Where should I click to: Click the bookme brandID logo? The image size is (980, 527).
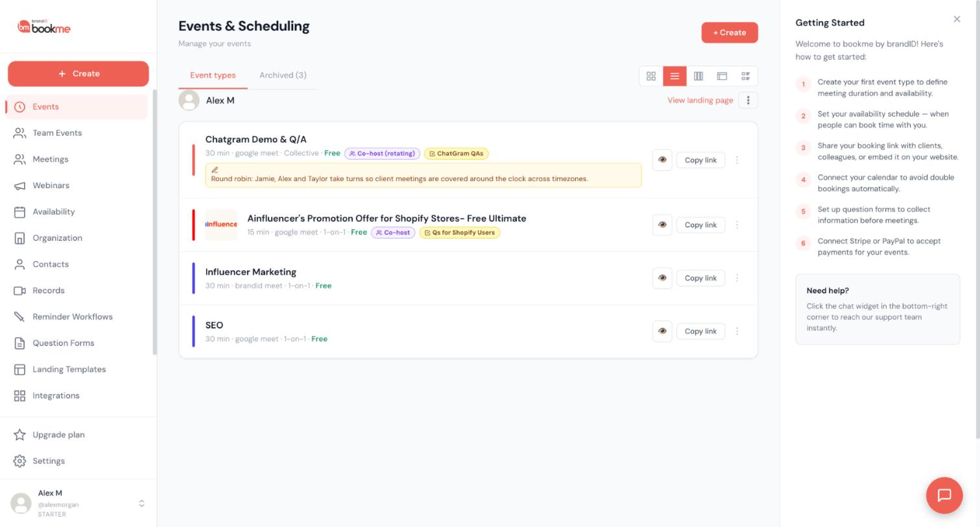(44, 27)
